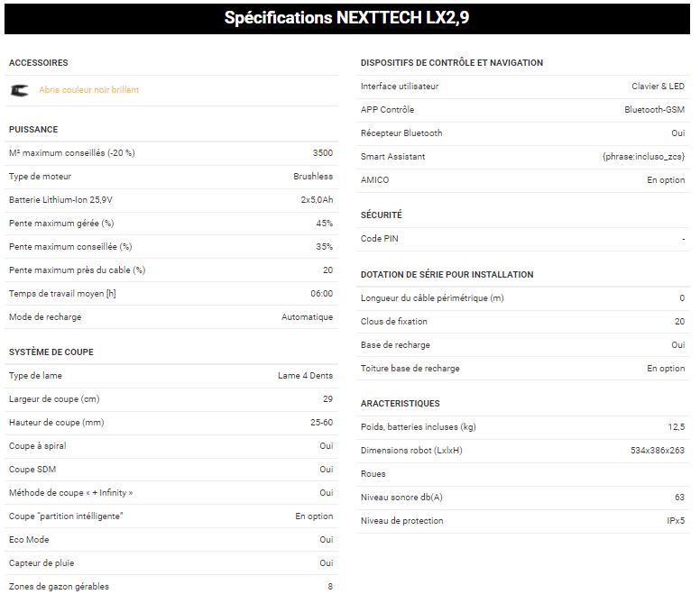Click the 'Temps de travail moyen [h]' label
Image resolution: width=700 pixels, height=594 pixels.
pyautogui.click(x=62, y=294)
